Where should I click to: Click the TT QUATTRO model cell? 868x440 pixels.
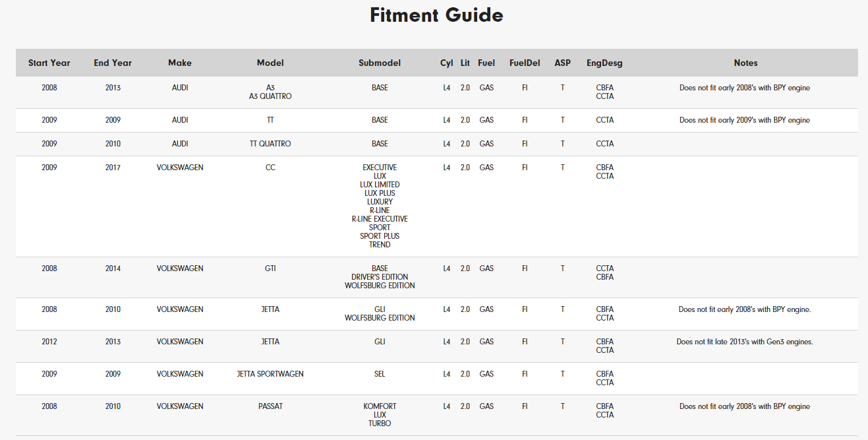coord(270,144)
